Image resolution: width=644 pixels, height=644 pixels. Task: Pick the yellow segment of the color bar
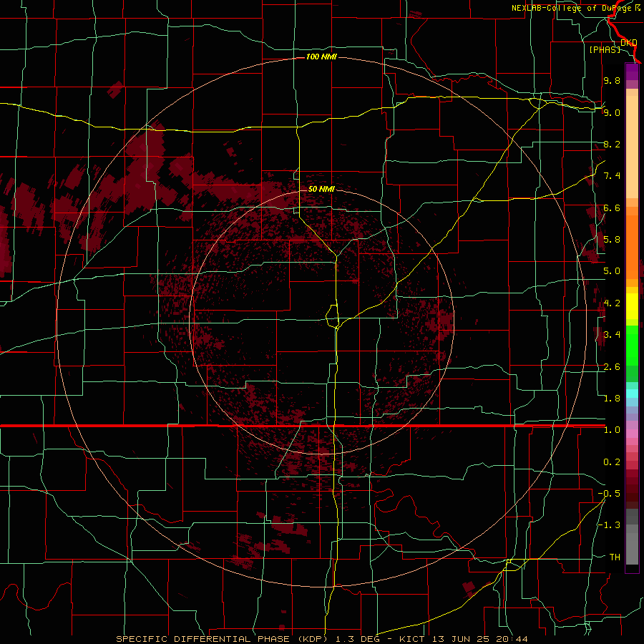coord(632,306)
